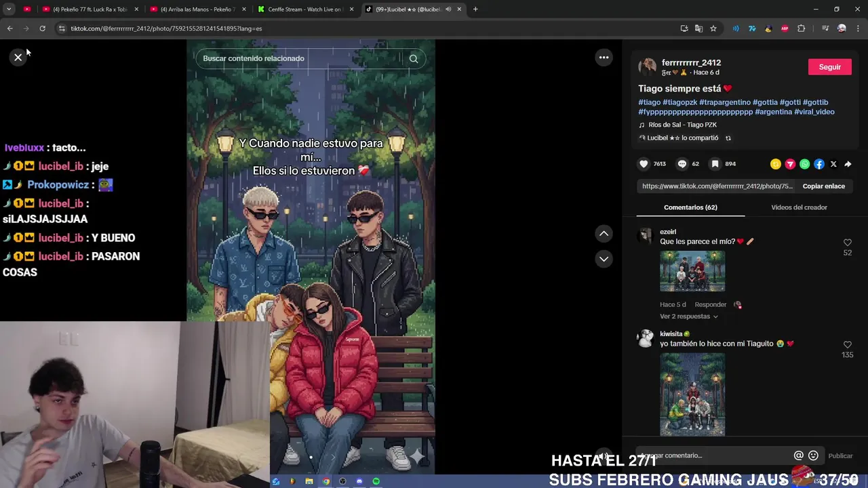Open hashtag #tiagopzk
Screen dimensions: 868x488
pos(679,102)
